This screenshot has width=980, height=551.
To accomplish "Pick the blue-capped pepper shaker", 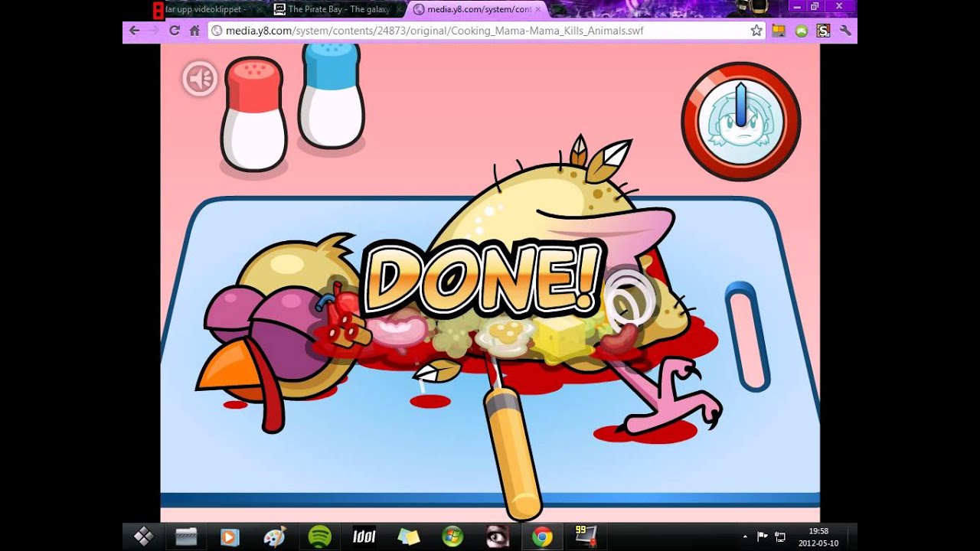I will coord(331,96).
